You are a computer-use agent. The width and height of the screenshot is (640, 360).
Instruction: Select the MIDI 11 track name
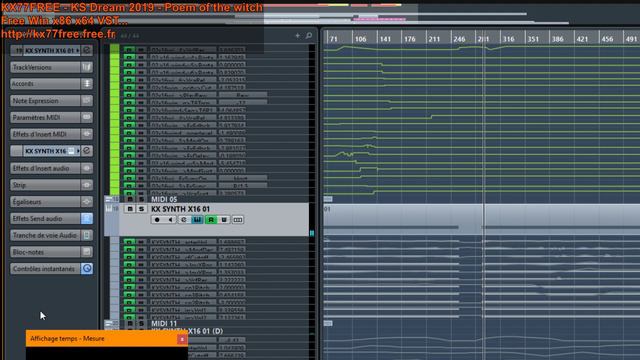[164, 324]
